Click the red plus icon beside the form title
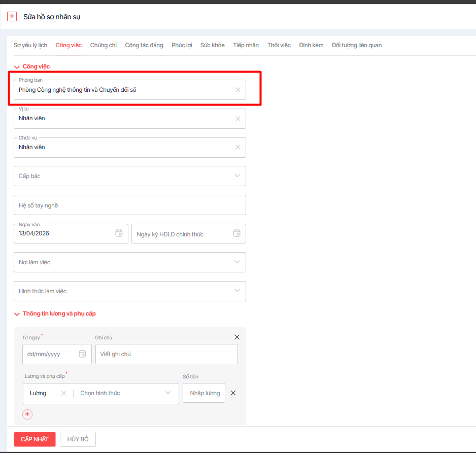This screenshot has height=453, width=476. (x=12, y=17)
